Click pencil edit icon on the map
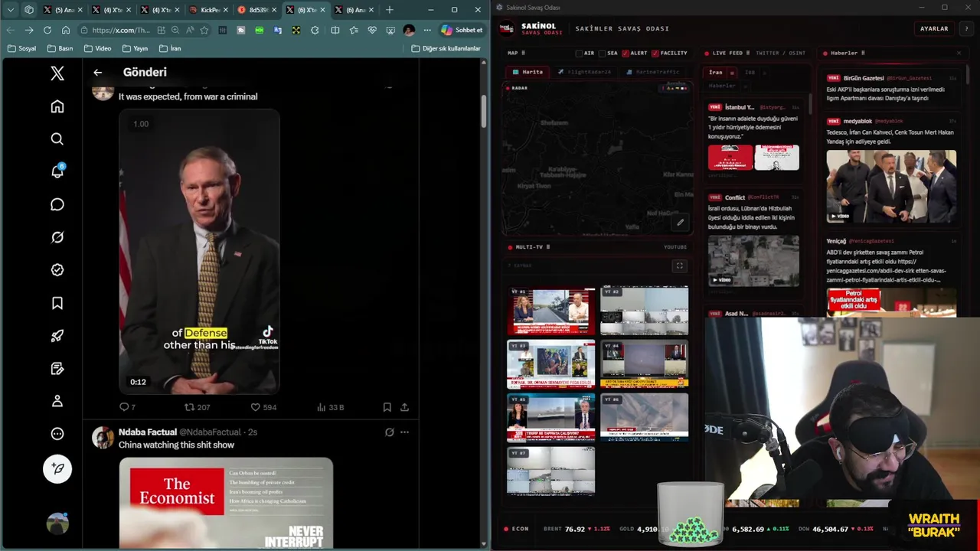The height and width of the screenshot is (551, 980). click(680, 223)
